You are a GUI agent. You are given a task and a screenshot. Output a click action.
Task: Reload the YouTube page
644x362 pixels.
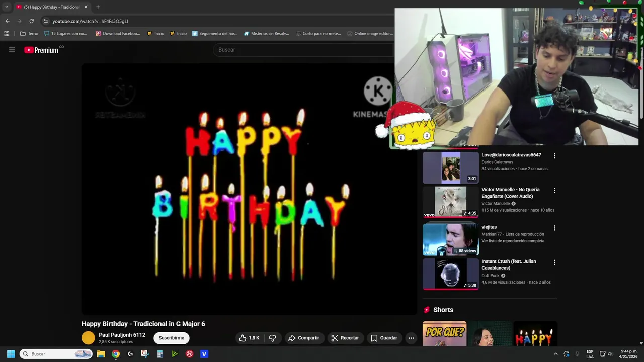(31, 21)
